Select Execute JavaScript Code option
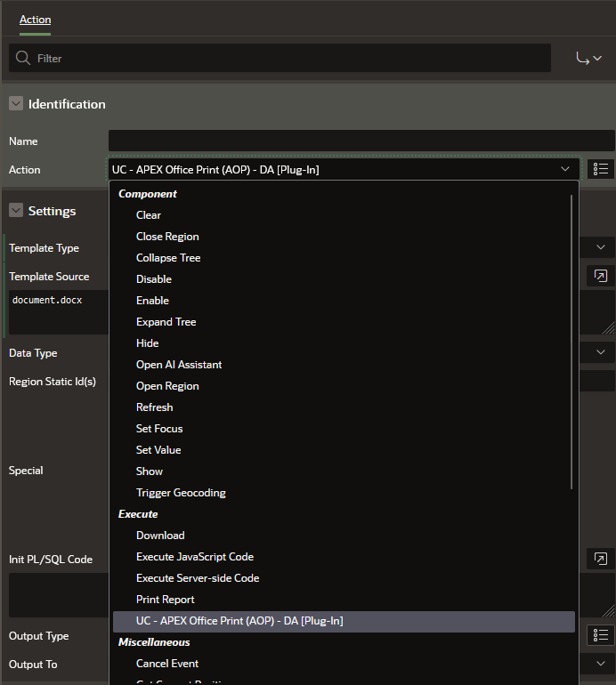This screenshot has height=685, width=616. tap(195, 557)
